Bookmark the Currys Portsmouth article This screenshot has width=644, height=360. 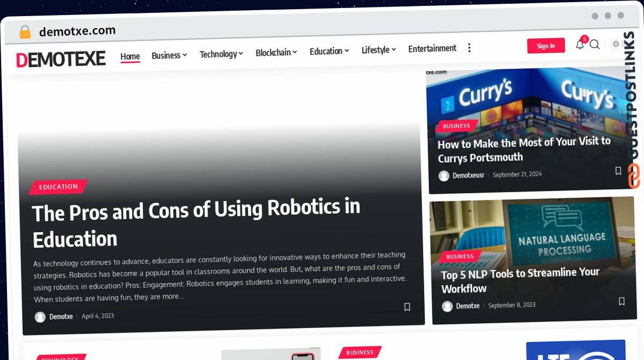(618, 171)
